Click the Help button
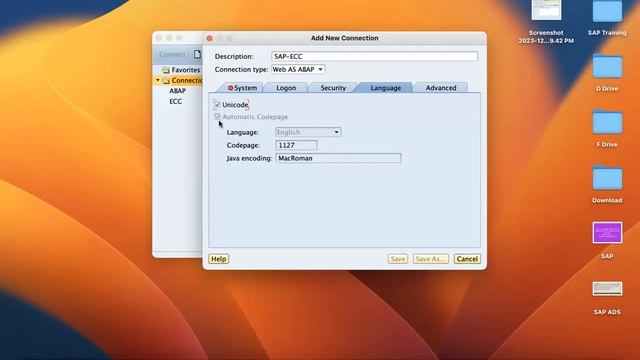640x360 pixels. click(219, 259)
